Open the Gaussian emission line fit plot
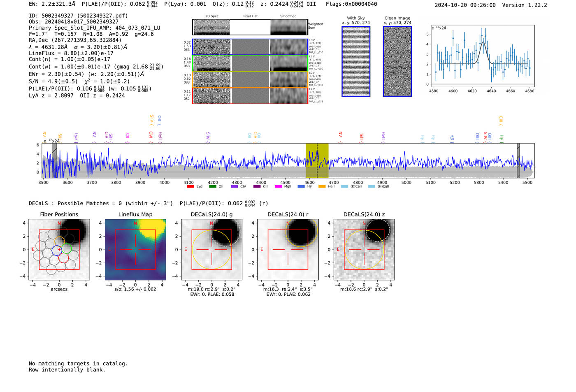 coord(483,56)
